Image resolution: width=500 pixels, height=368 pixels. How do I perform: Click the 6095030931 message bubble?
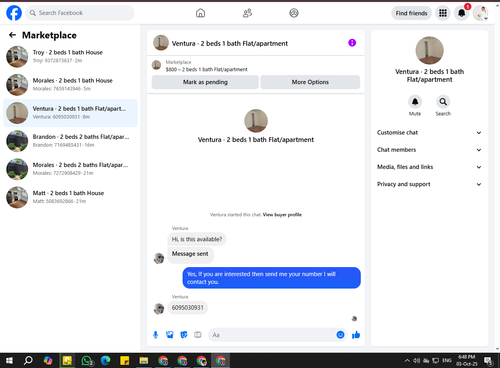tap(188, 308)
